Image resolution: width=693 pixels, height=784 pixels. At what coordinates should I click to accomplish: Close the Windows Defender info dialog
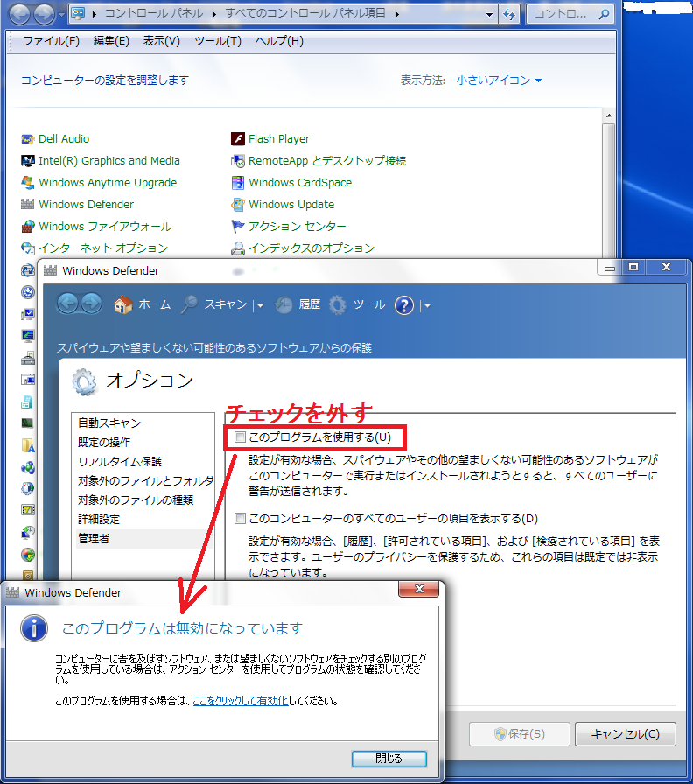pos(419,589)
